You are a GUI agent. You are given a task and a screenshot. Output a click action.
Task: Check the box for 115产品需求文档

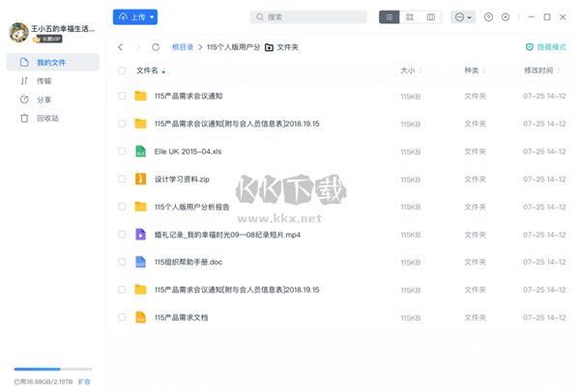pyautogui.click(x=122, y=318)
